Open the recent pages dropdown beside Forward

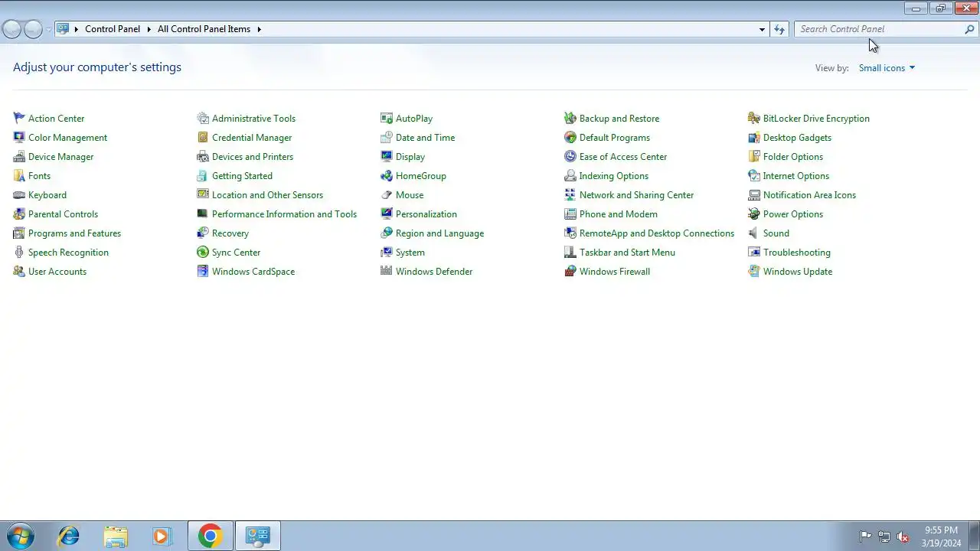[x=49, y=29]
